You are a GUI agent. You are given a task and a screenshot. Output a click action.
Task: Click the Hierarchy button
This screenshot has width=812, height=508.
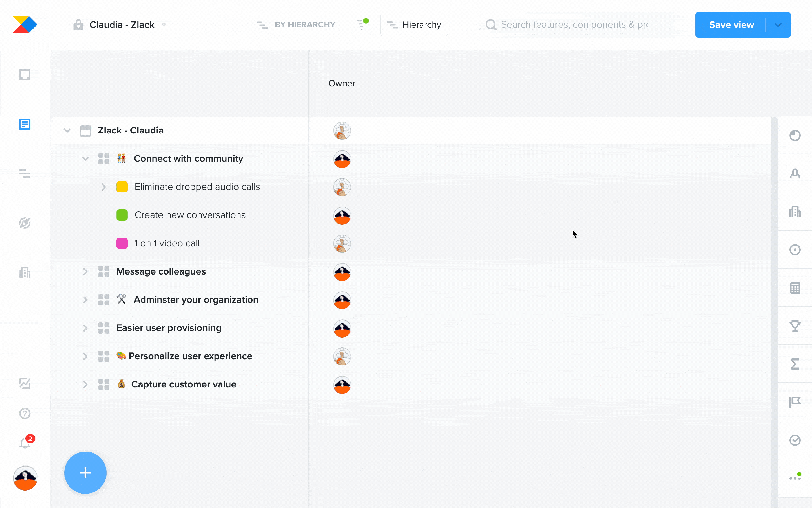414,25
